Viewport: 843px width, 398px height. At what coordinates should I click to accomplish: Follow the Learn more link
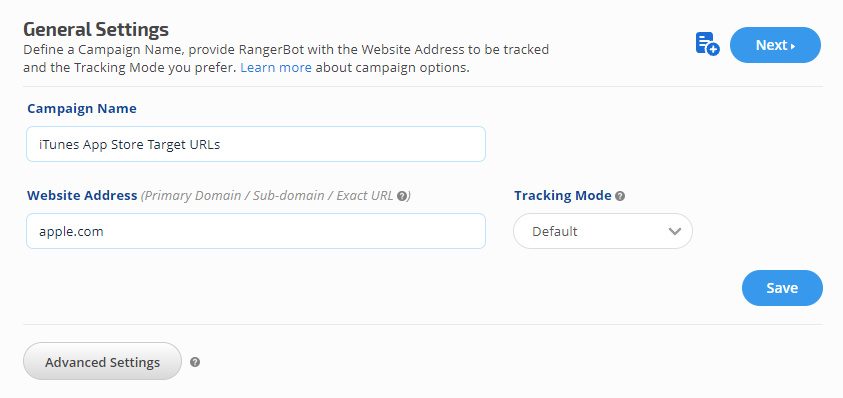click(x=276, y=68)
